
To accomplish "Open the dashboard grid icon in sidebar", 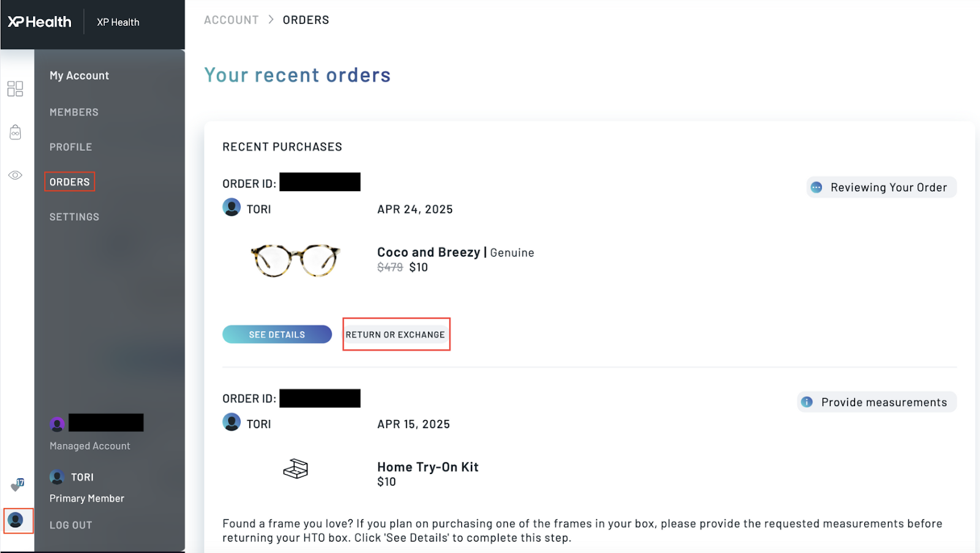I will click(15, 89).
